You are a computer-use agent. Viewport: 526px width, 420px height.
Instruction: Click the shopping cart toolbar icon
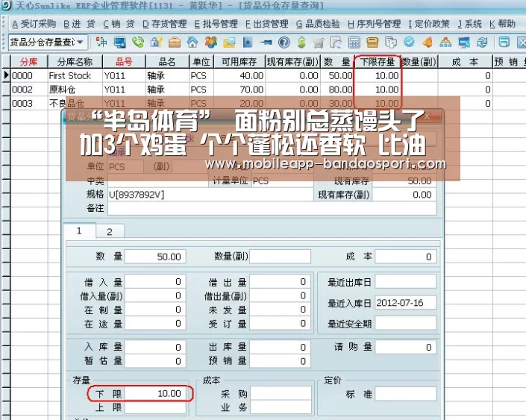[319, 43]
